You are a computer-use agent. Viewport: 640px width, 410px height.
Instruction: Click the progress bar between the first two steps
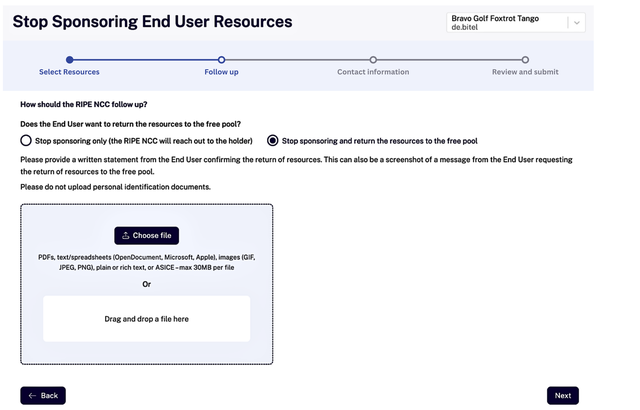(145, 60)
